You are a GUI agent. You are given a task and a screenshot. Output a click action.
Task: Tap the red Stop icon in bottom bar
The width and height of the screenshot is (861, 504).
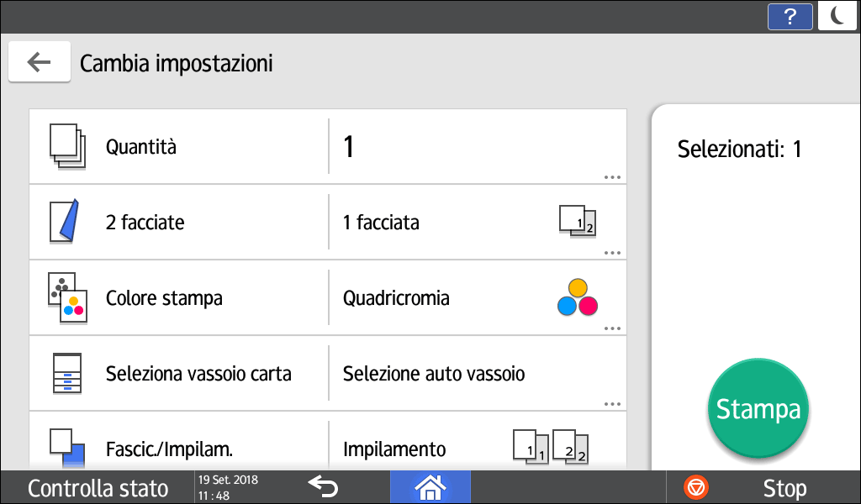695,487
